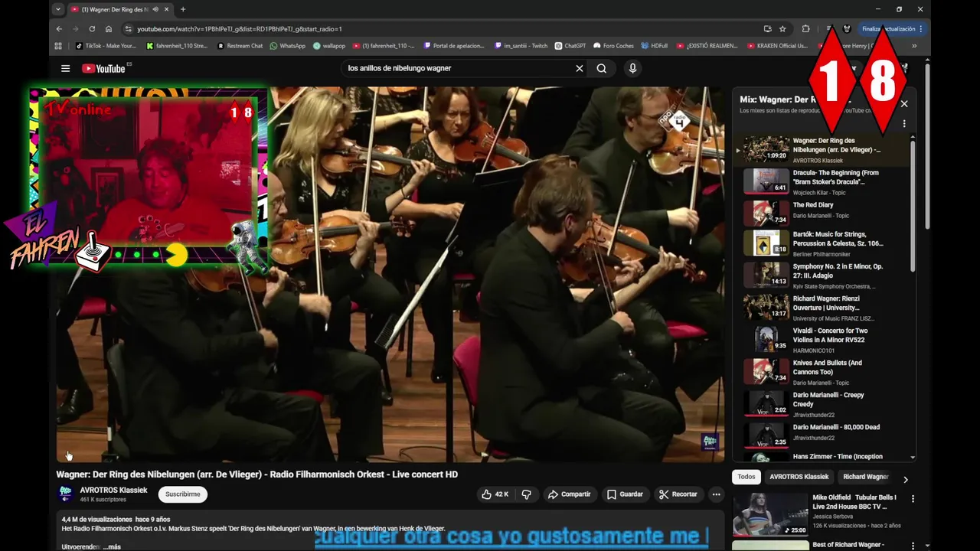
Task: Clip the video with Recortar
Action: (678, 494)
